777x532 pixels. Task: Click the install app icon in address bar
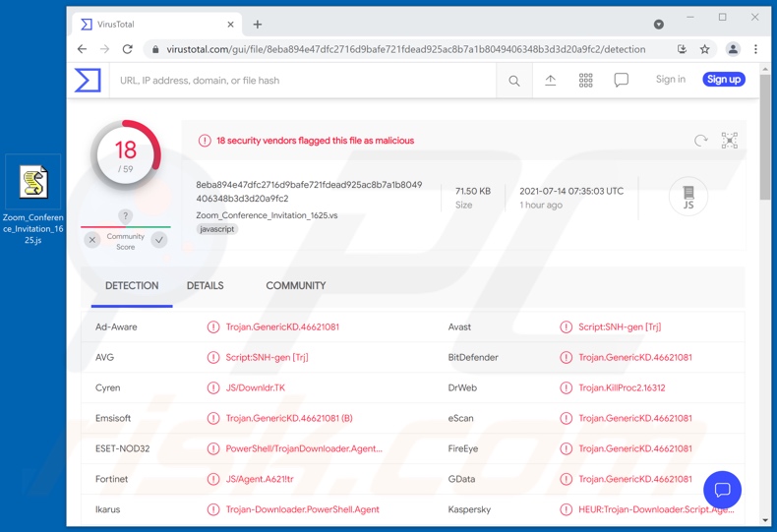(x=683, y=49)
